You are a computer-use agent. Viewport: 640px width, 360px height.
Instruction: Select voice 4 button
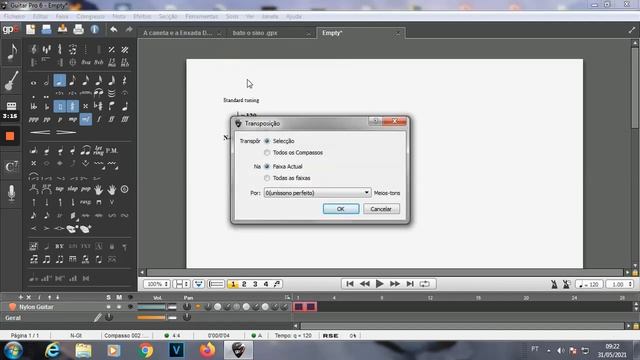pyautogui.click(x=266, y=284)
